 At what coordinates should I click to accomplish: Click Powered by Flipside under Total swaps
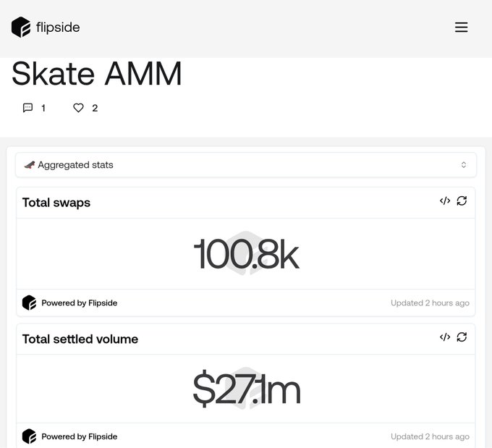click(79, 303)
